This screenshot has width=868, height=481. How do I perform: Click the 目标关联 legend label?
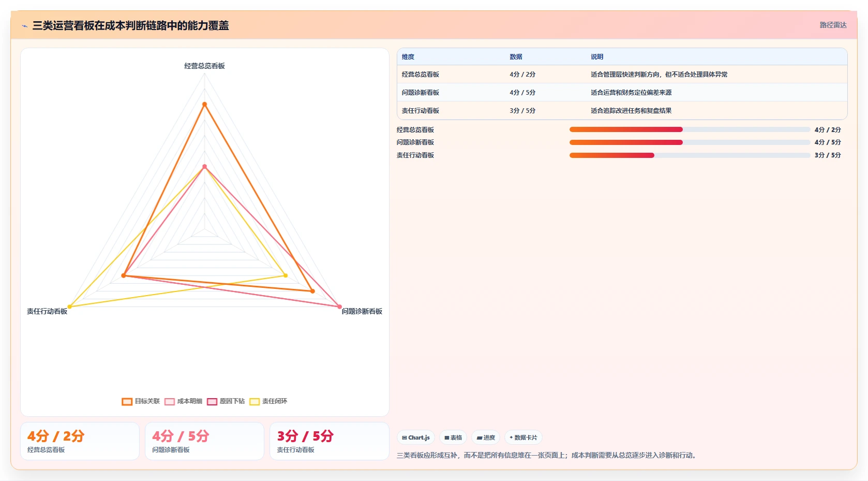[147, 401]
